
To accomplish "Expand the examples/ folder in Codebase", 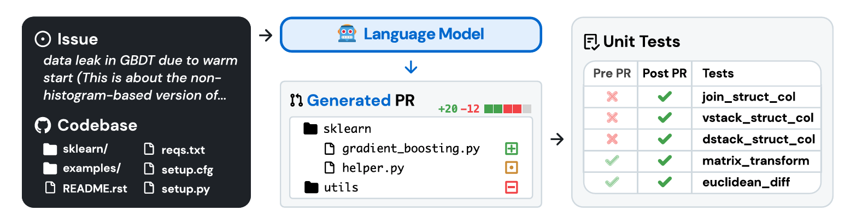I will 50,168.
